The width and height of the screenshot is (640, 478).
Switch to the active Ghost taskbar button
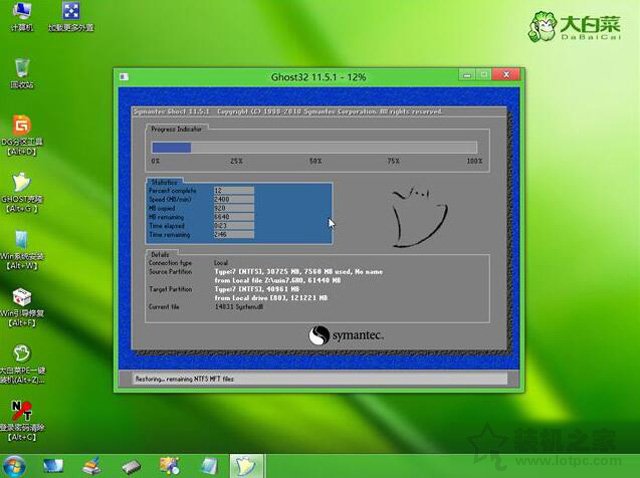pyautogui.click(x=244, y=465)
